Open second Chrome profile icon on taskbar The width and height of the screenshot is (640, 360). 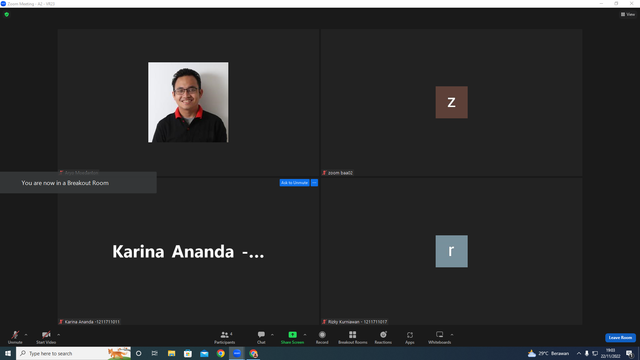(253, 353)
